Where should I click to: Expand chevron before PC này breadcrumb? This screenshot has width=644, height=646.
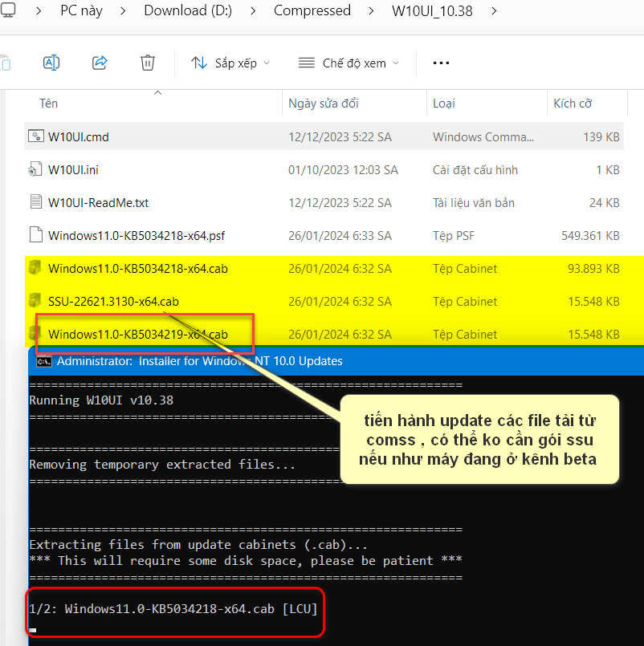point(39,11)
